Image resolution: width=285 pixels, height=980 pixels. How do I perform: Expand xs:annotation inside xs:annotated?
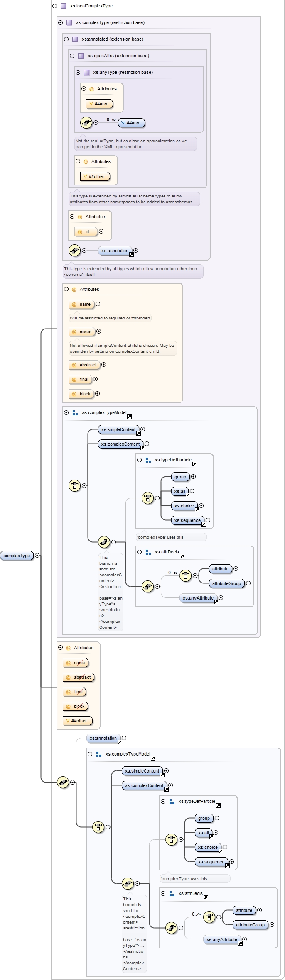coord(135,251)
